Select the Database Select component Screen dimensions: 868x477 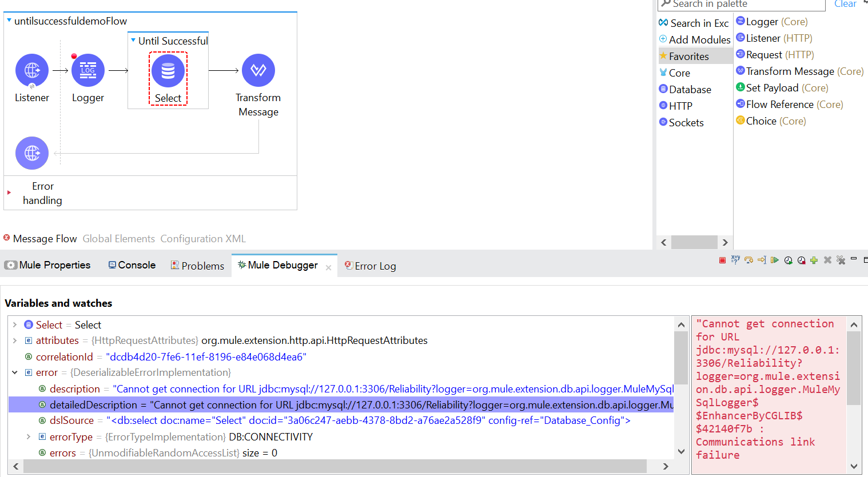168,71
